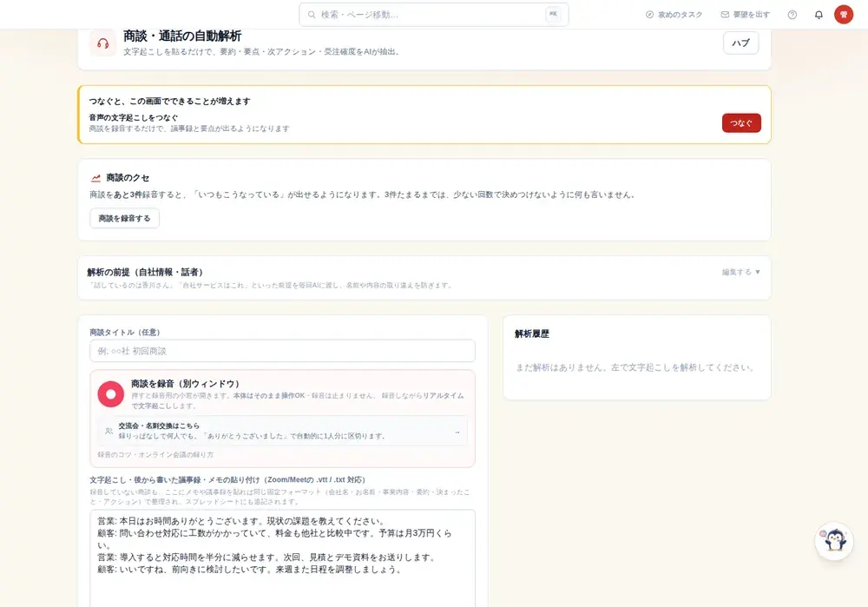Click the headset icon beside 商談・通話の自動解析

(x=103, y=43)
